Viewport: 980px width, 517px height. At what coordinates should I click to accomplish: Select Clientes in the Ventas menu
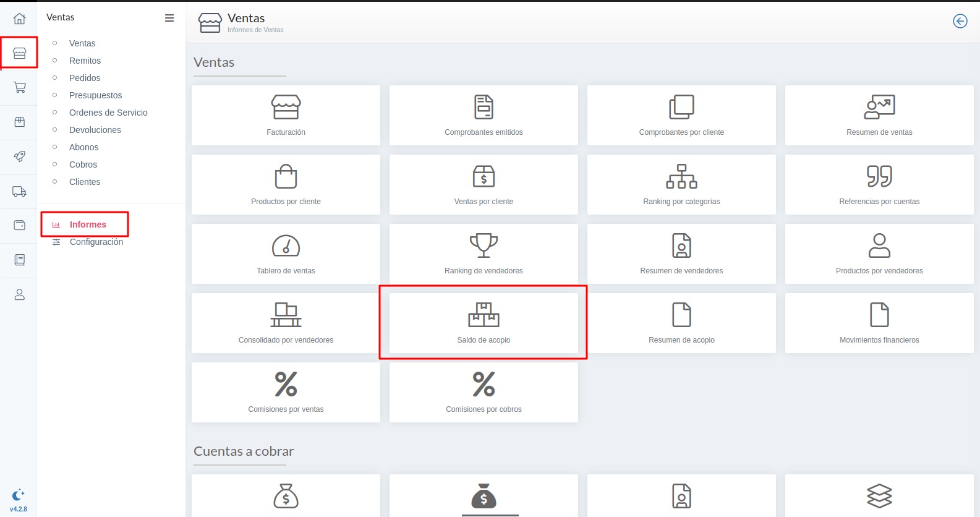(85, 182)
